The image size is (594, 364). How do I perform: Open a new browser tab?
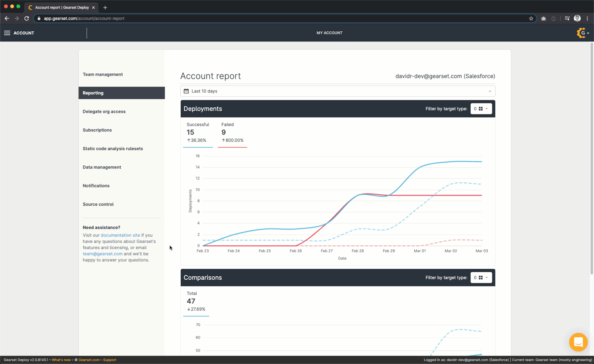(x=105, y=7)
